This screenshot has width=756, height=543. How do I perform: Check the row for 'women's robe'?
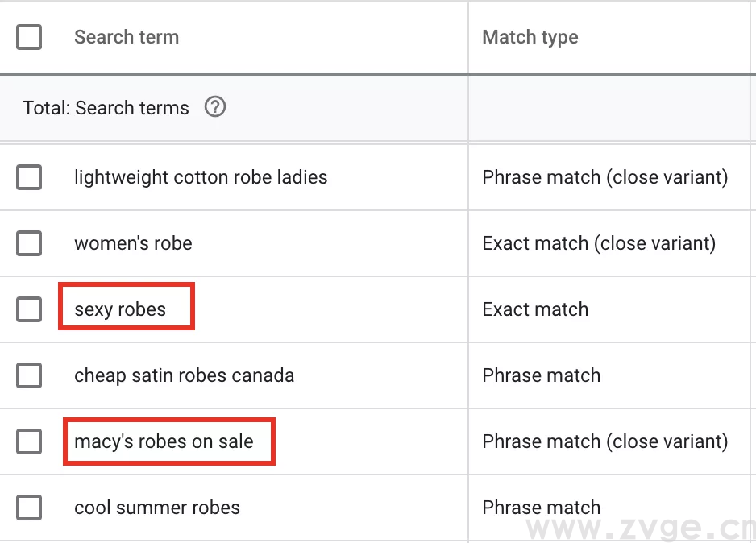[29, 243]
